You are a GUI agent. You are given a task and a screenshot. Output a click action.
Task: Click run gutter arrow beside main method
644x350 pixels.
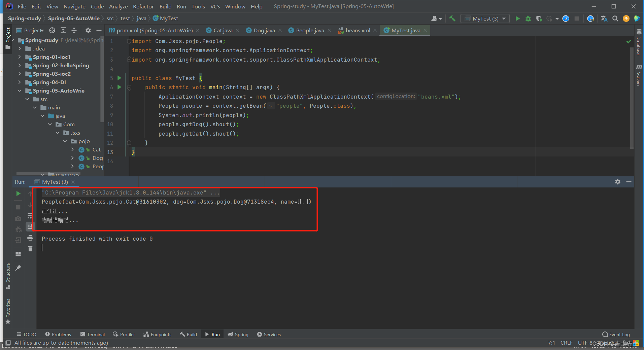(x=119, y=87)
